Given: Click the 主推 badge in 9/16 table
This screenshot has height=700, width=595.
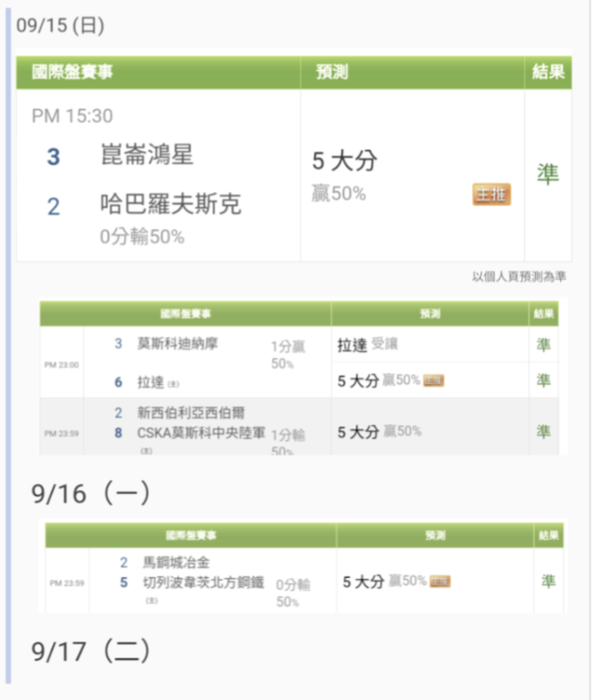Looking at the screenshot, I should pyautogui.click(x=440, y=581).
